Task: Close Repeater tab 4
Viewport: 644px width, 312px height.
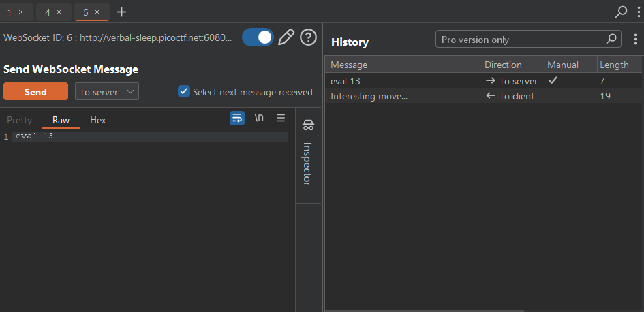Action: click(x=59, y=12)
